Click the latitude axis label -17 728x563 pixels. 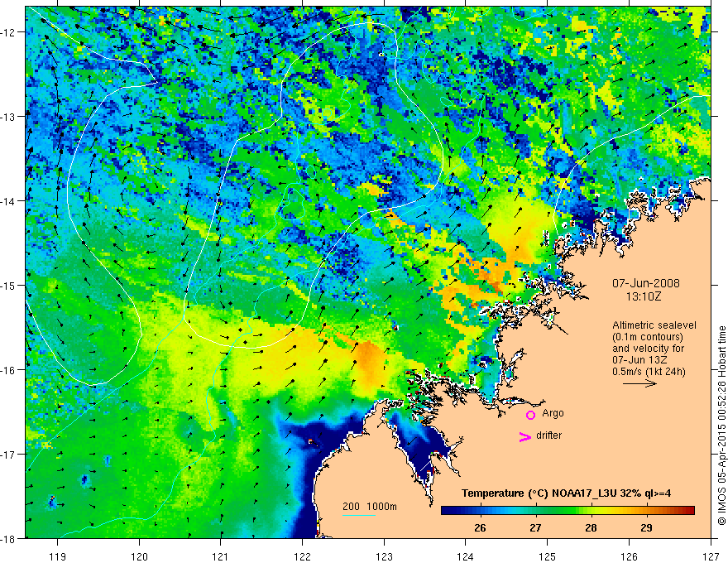[x=9, y=455]
